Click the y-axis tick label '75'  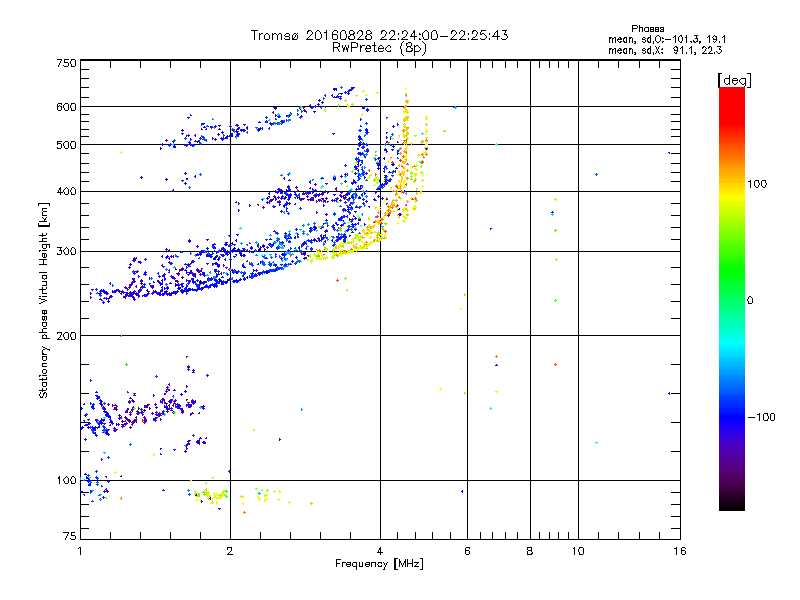tap(70, 536)
